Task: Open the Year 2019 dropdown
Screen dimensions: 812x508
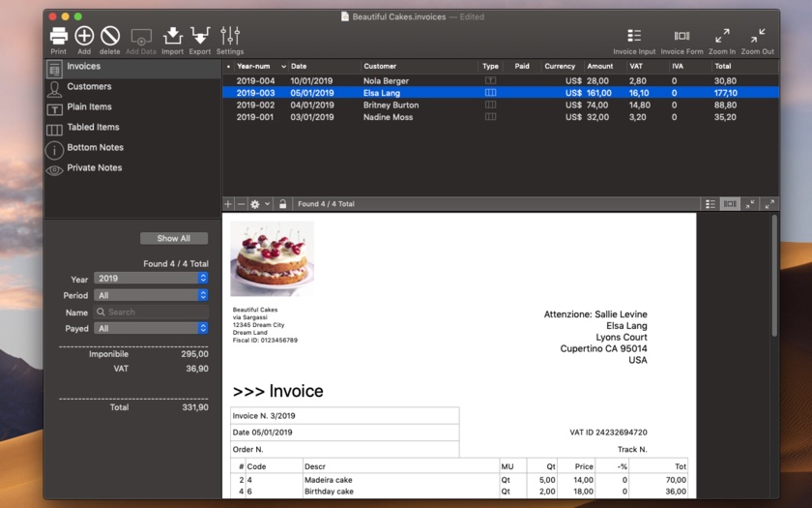Action: (151, 279)
